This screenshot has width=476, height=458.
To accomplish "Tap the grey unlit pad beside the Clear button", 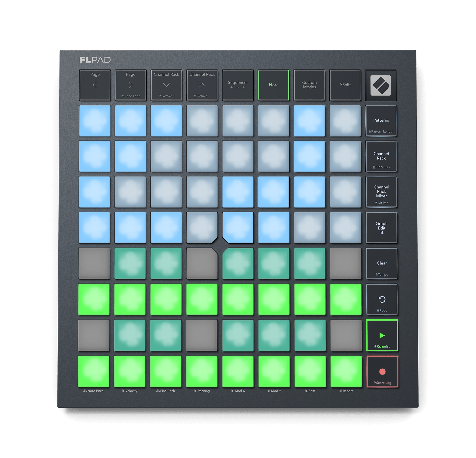I will [346, 264].
